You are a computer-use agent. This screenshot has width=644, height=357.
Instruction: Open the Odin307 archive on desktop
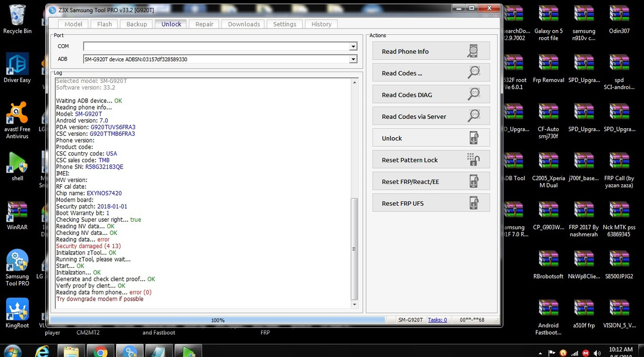coord(619,20)
